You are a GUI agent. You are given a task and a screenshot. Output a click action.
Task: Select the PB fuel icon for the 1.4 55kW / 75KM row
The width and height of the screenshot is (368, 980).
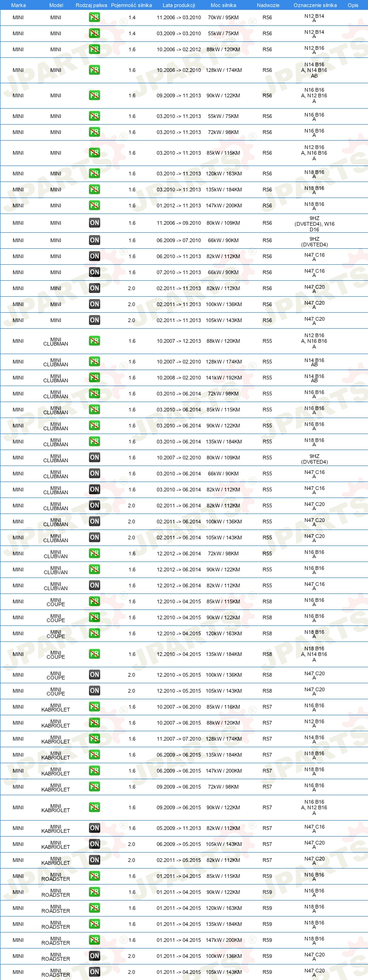pyautogui.click(x=95, y=33)
